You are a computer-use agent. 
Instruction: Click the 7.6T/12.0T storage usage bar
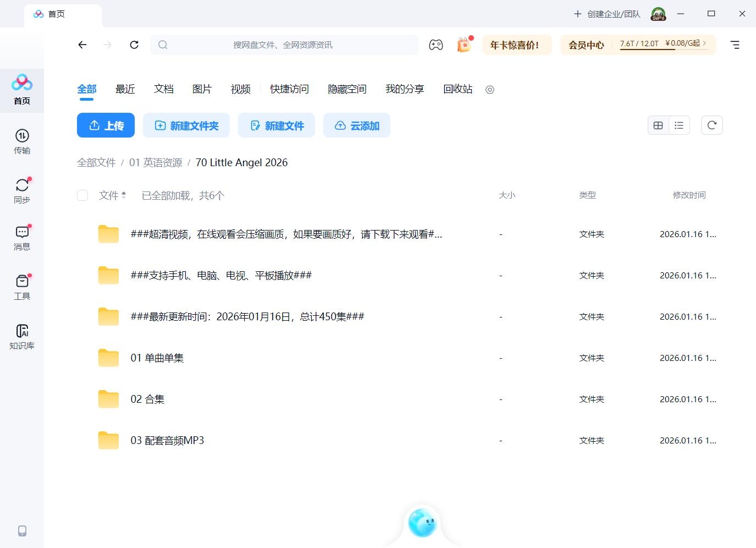coord(641,44)
